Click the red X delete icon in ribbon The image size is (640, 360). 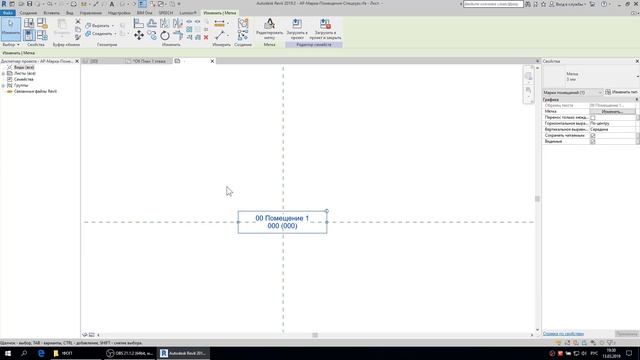click(206, 37)
